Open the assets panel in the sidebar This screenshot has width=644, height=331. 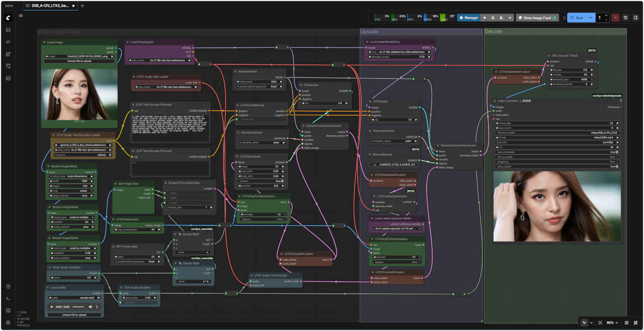8,30
